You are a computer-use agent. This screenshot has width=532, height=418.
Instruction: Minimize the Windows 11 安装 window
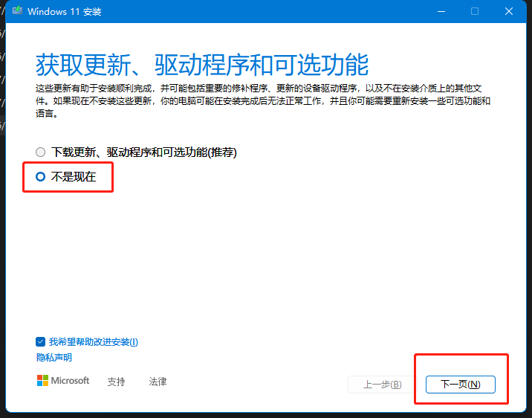click(x=441, y=12)
